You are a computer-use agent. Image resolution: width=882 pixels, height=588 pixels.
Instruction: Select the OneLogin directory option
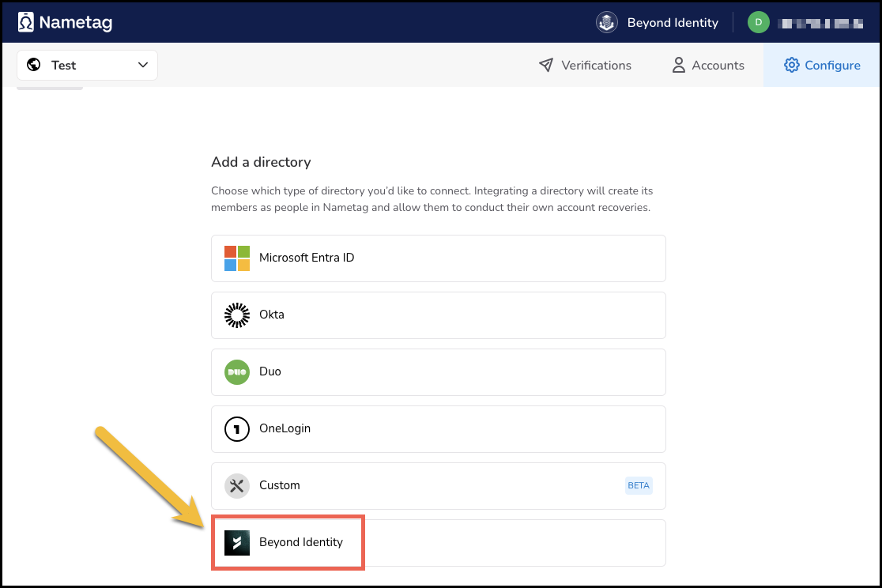[439, 428]
